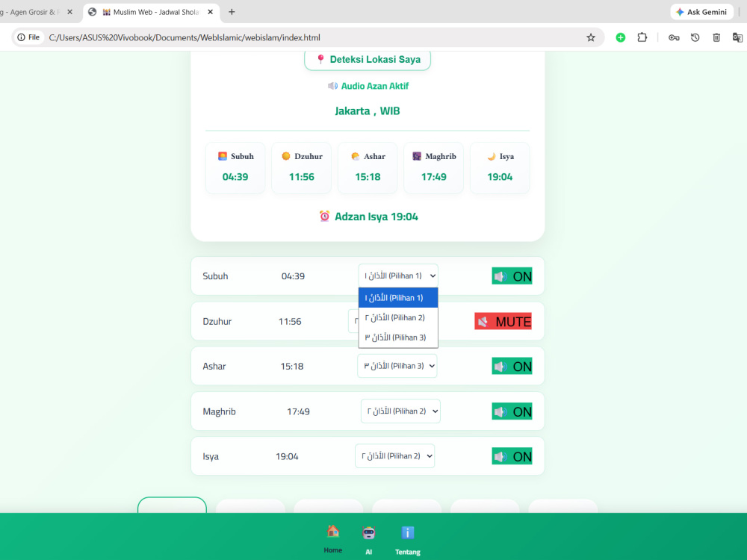This screenshot has width=747, height=560.
Task: Open the partially hidden Dzuhur azan dropdown
Action: coord(353,321)
